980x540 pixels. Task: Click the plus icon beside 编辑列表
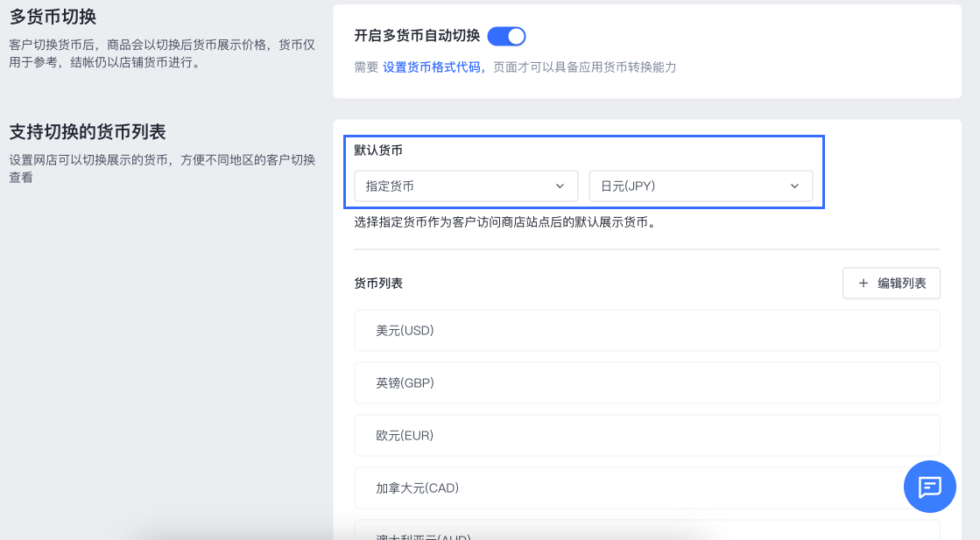tap(864, 284)
